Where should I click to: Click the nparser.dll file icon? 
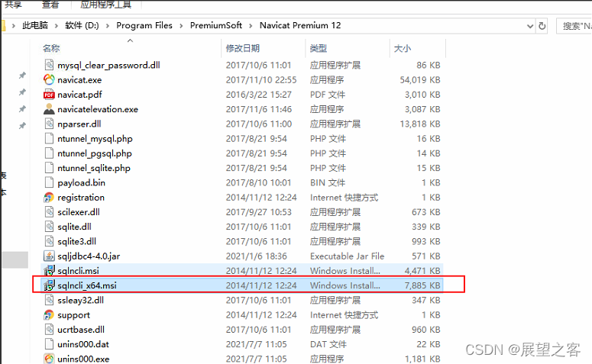(x=49, y=124)
